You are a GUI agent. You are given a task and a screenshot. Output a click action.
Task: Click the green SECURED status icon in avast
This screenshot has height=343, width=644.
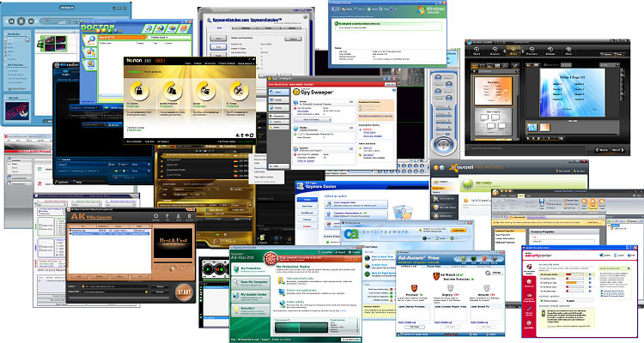coord(467,184)
